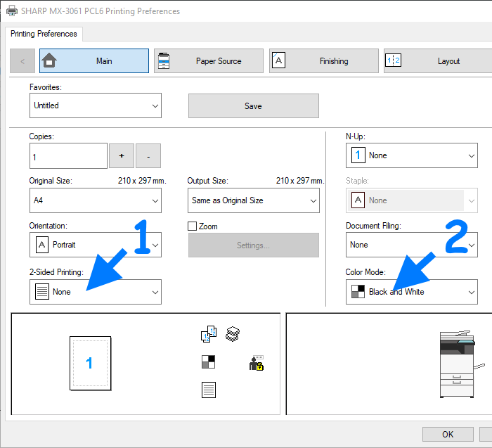Click the Output Size 210 x 297 mm text

(x=300, y=181)
